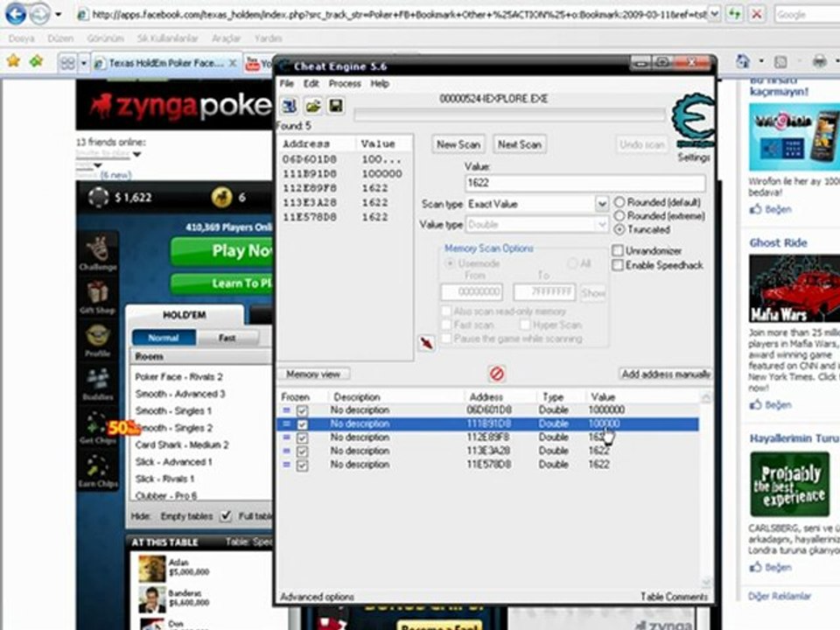840x630 pixels.
Task: Toggle Unrandomizer checkbox
Action: 618,251
